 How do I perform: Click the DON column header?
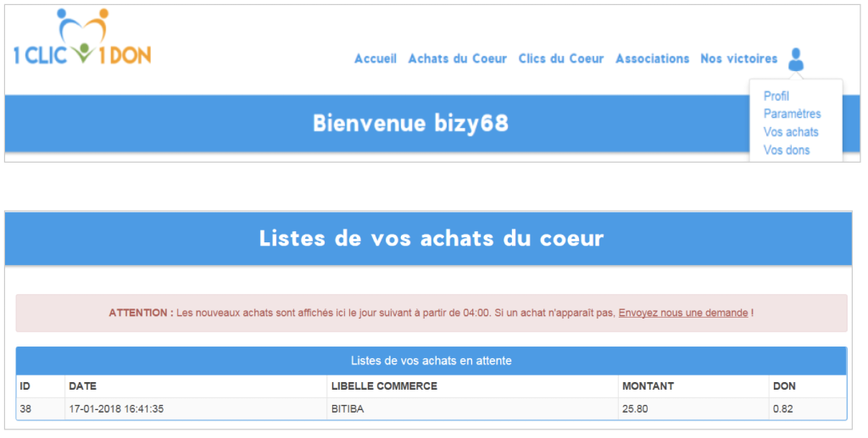[x=808, y=386]
